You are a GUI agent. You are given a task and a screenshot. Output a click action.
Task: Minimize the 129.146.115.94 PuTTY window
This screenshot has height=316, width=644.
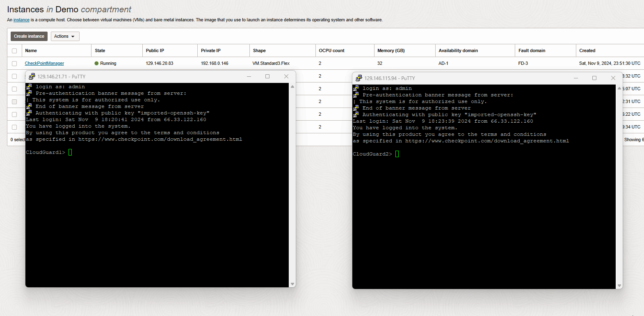coord(576,78)
